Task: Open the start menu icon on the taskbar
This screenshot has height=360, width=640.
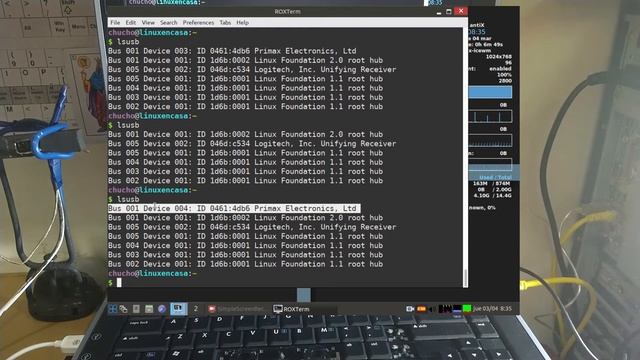Action: 113,309
